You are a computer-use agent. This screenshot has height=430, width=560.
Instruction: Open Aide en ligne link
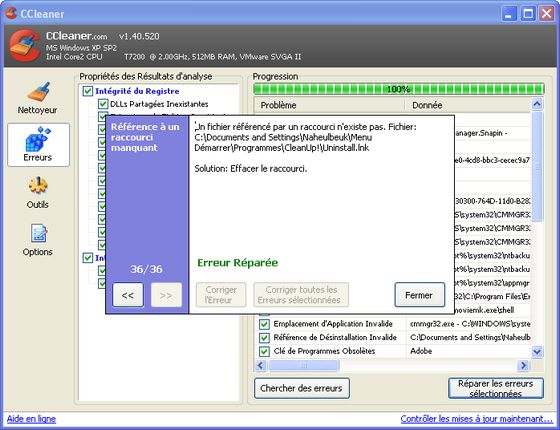click(x=31, y=419)
